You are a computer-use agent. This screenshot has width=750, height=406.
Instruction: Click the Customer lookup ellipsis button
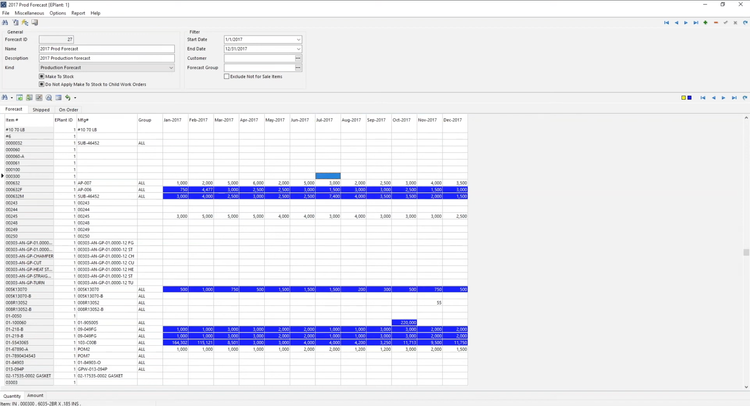click(x=298, y=58)
